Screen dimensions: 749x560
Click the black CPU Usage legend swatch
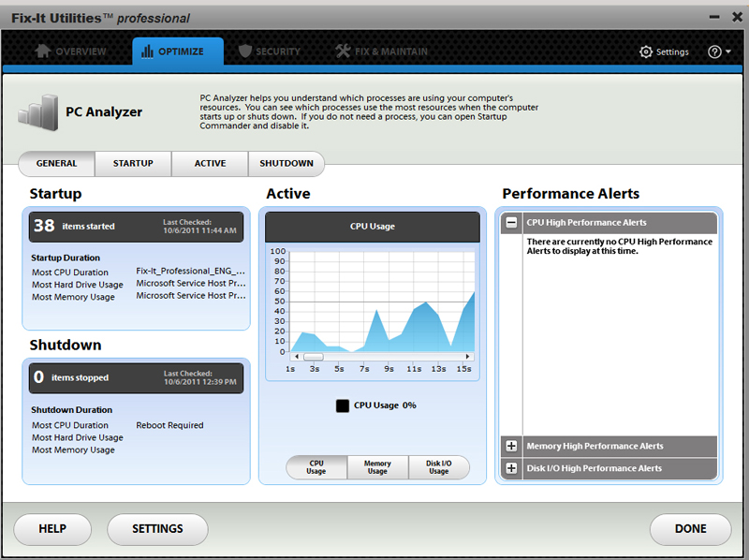(343, 405)
